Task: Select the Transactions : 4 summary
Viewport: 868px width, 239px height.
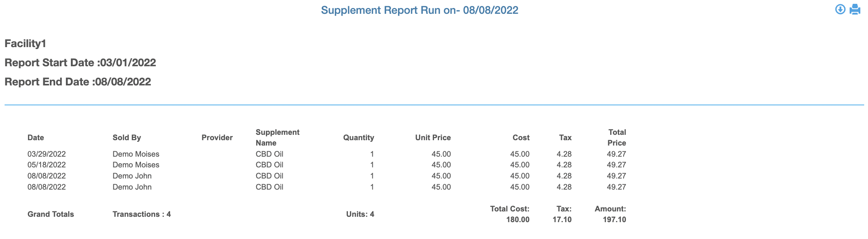Action: pos(142,214)
